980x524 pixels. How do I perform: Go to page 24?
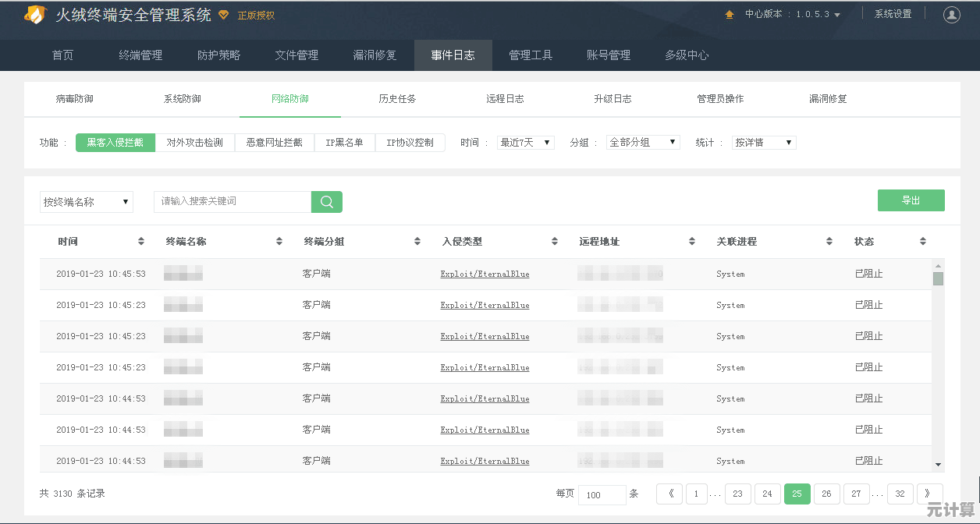click(x=768, y=494)
